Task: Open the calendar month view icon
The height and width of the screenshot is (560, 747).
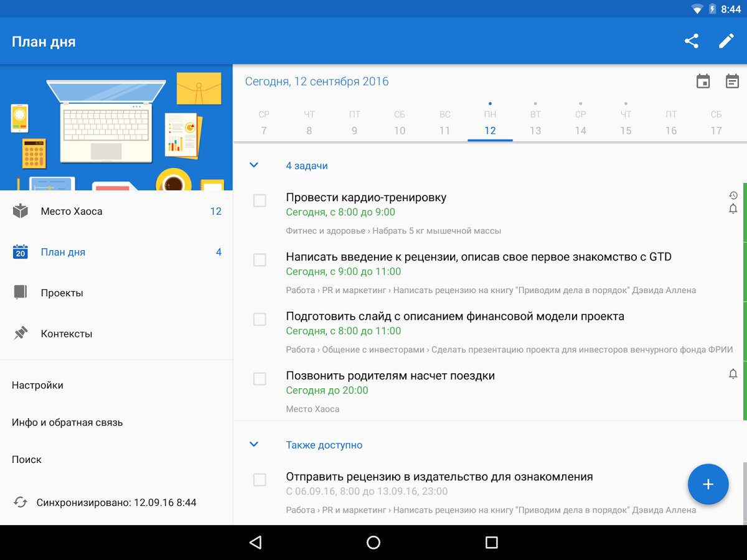Action: (x=703, y=82)
